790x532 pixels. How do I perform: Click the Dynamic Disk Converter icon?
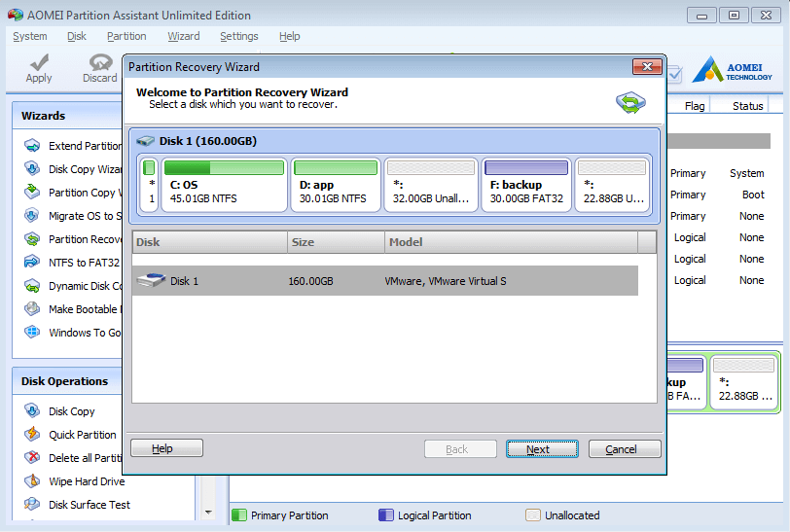click(32, 286)
